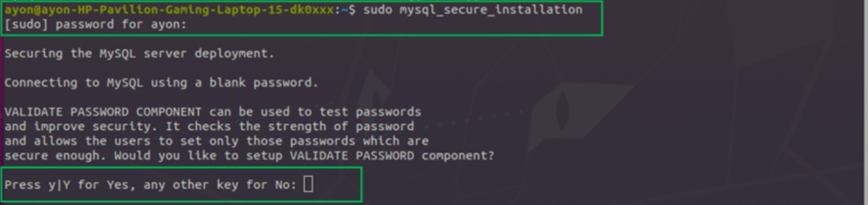Click the words 'blank password' in the connecting line

click(x=264, y=83)
